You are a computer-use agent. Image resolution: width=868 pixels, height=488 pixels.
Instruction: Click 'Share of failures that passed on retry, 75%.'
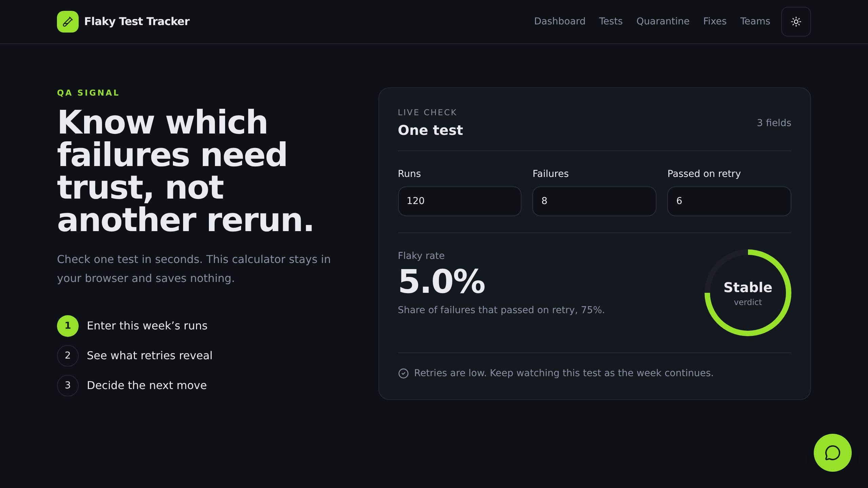coord(501,310)
